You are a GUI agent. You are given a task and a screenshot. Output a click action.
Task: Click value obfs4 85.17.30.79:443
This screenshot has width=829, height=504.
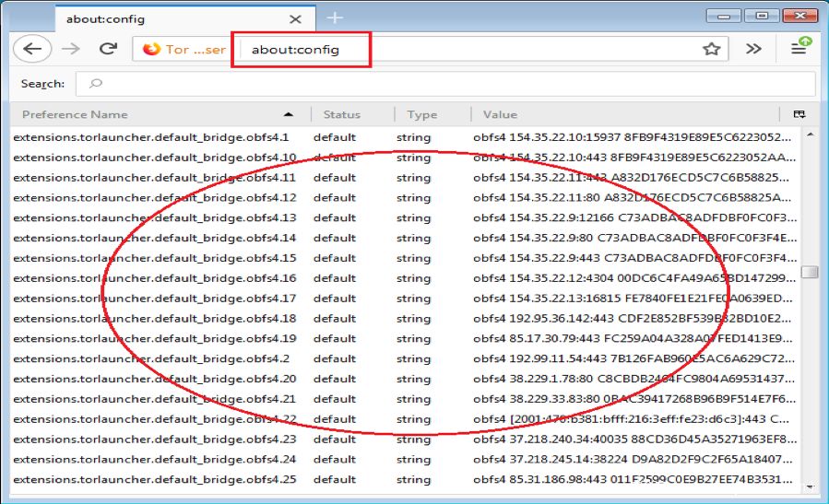[x=633, y=339]
